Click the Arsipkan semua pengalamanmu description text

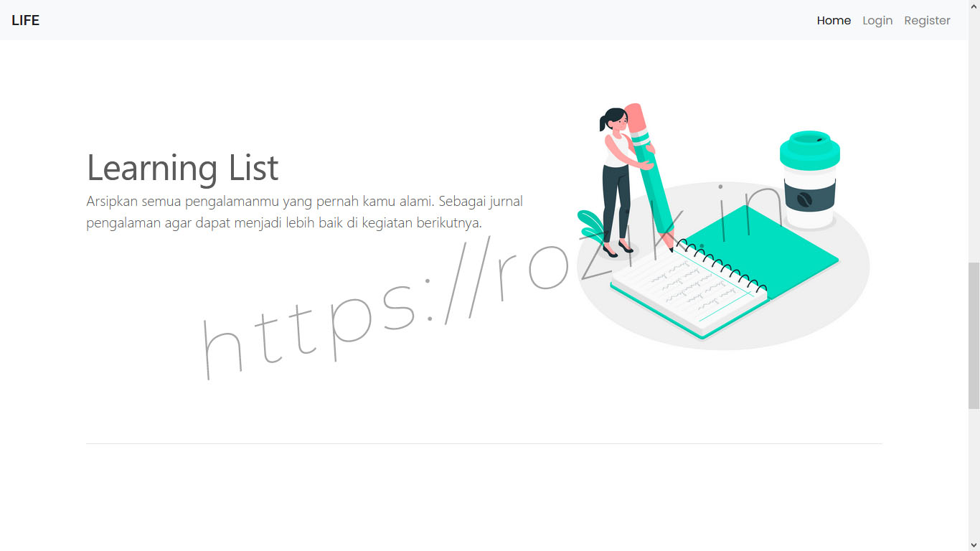click(305, 212)
